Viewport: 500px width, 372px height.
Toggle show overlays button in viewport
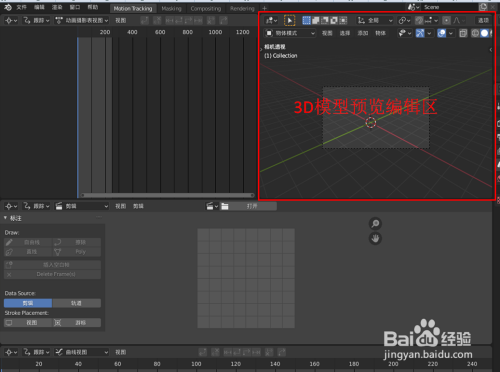pos(442,33)
